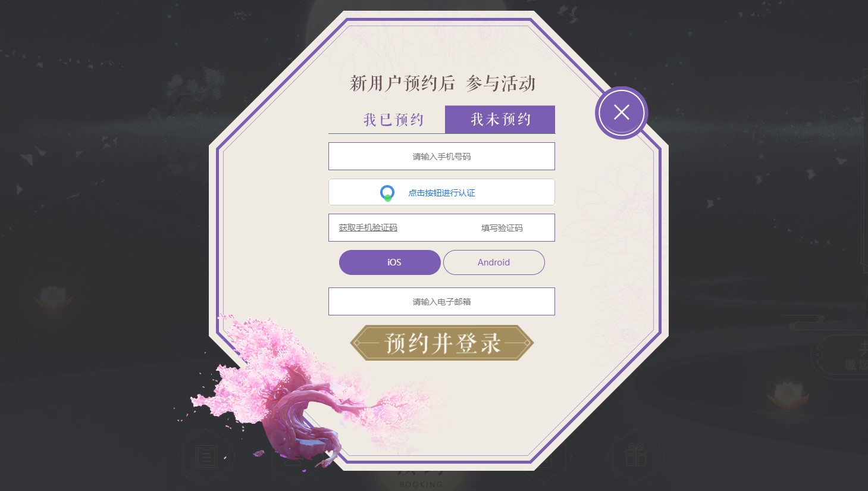This screenshot has width=868, height=491.
Task: Click the partially visible invite banner at right
Action: [x=840, y=356]
